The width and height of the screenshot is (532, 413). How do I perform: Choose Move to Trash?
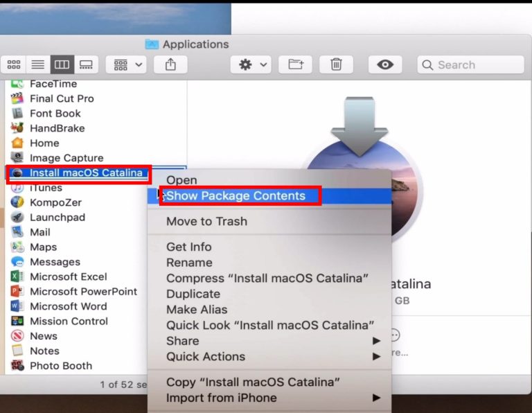coord(269,221)
